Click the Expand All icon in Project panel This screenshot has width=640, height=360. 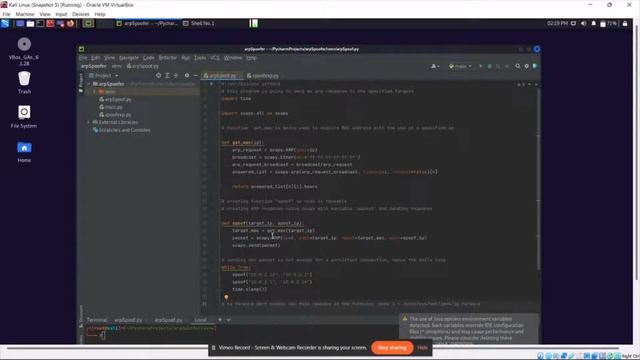coord(167,76)
